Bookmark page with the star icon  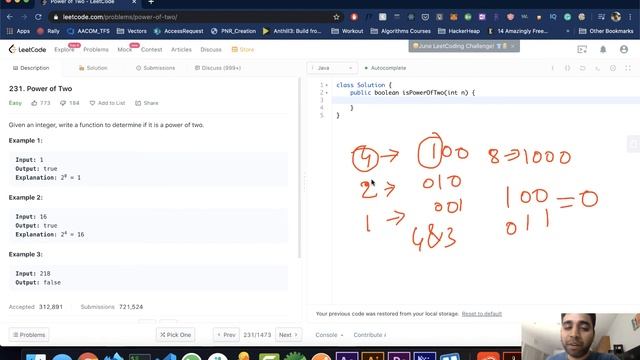pos(336,17)
